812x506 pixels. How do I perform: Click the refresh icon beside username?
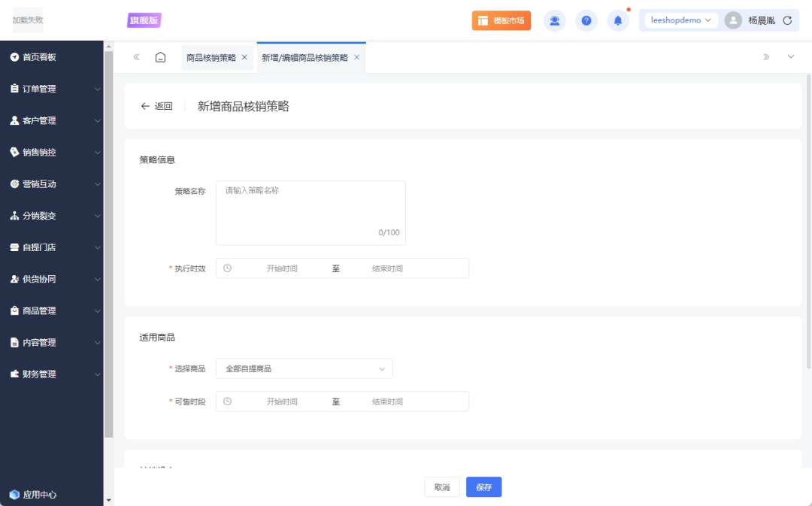click(x=787, y=20)
